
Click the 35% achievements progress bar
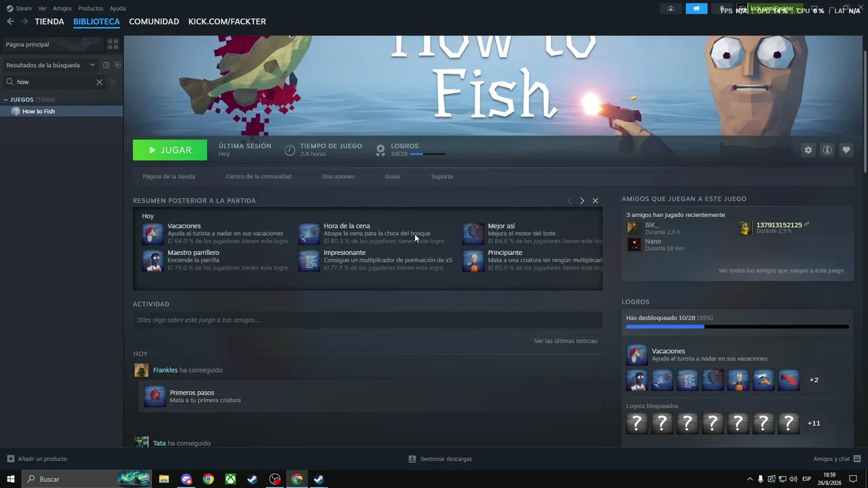click(x=737, y=327)
